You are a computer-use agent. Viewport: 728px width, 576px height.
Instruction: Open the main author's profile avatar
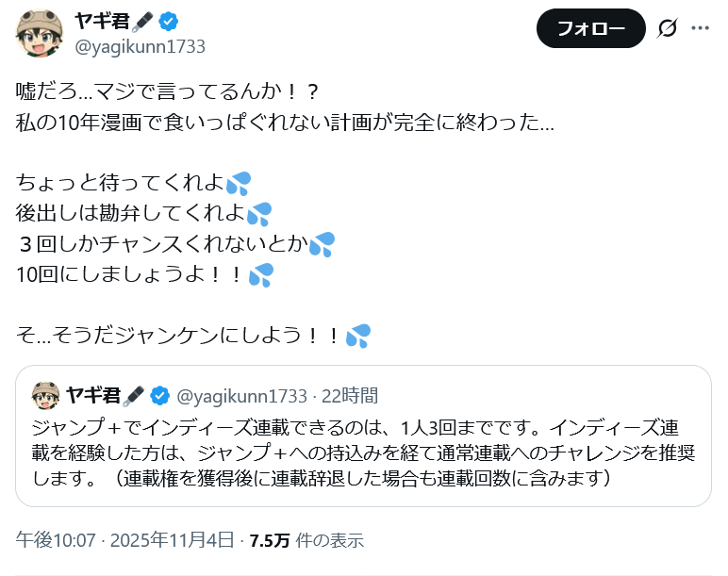pyautogui.click(x=40, y=34)
